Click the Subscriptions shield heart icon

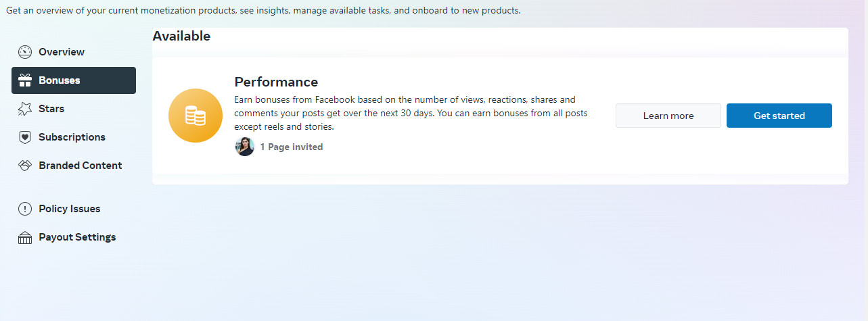(25, 137)
